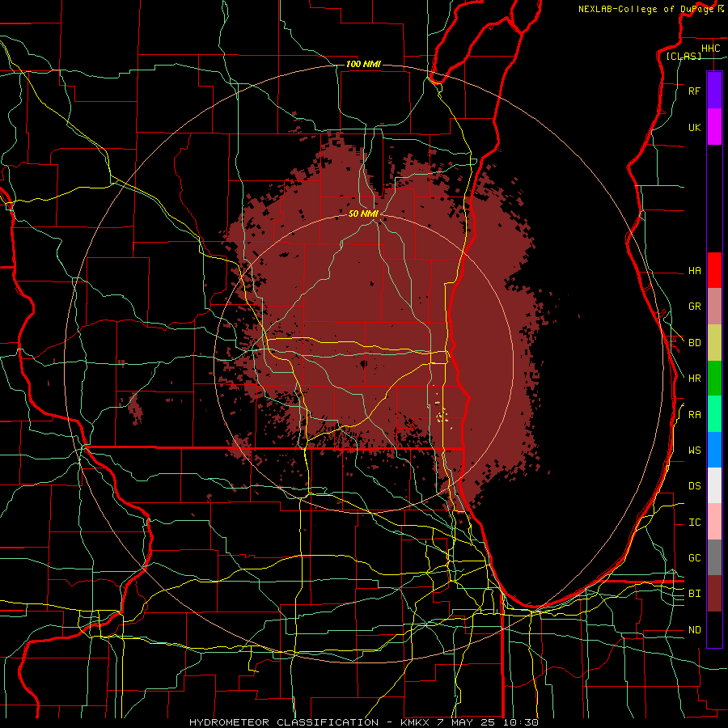Click the BD legend label
Viewport: 728px width, 728px height.
coord(694,343)
